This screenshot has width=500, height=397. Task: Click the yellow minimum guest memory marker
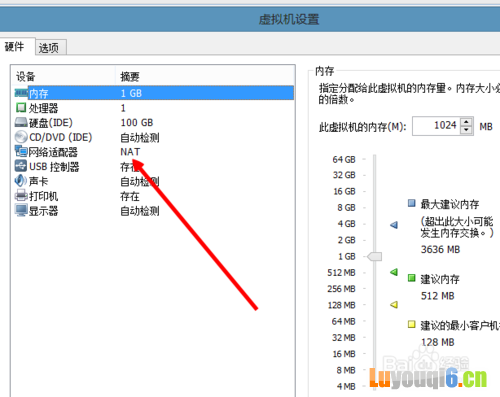coord(394,305)
